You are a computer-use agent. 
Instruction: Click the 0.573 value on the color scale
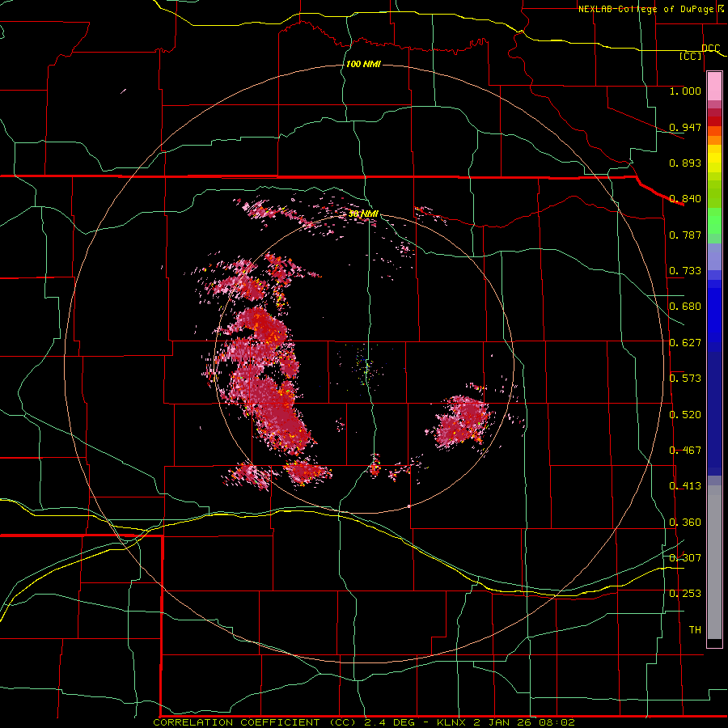685,379
